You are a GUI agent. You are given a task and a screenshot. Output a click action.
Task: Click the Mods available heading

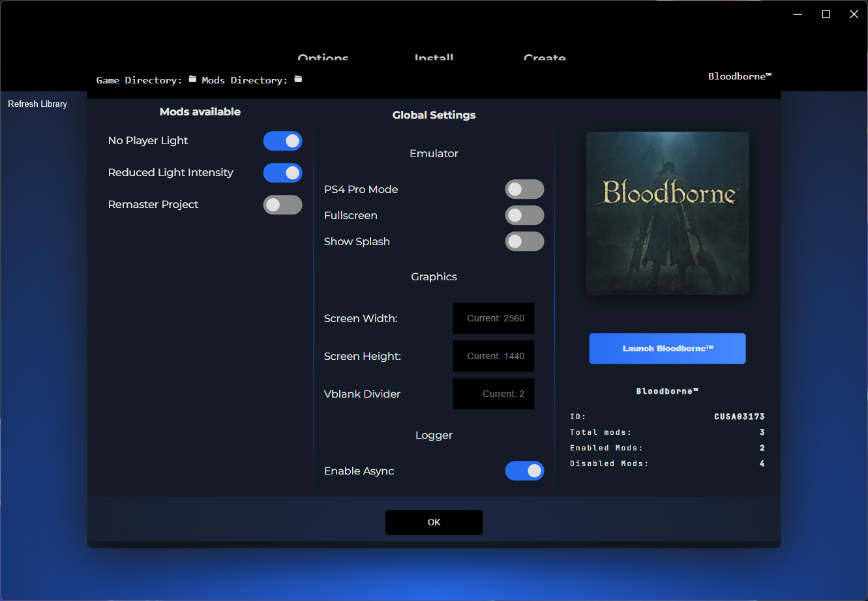pyautogui.click(x=200, y=112)
